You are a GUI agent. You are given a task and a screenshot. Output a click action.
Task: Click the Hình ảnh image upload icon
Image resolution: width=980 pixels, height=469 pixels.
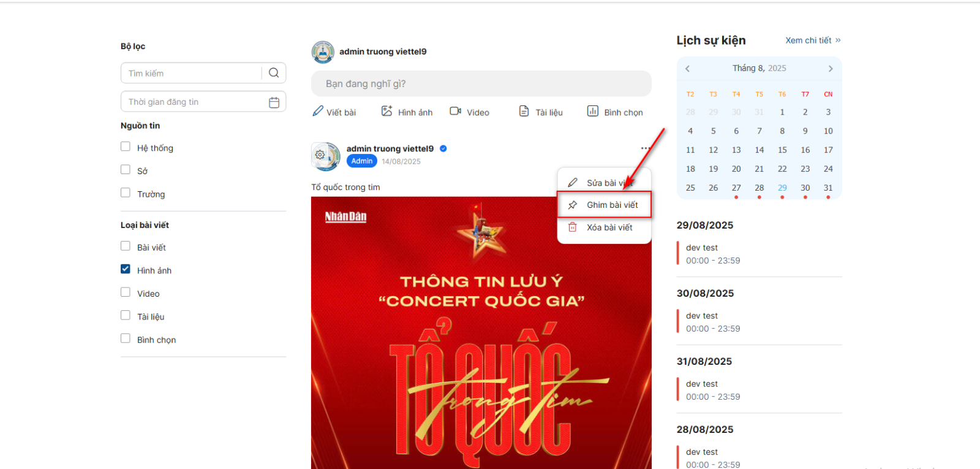tap(386, 111)
